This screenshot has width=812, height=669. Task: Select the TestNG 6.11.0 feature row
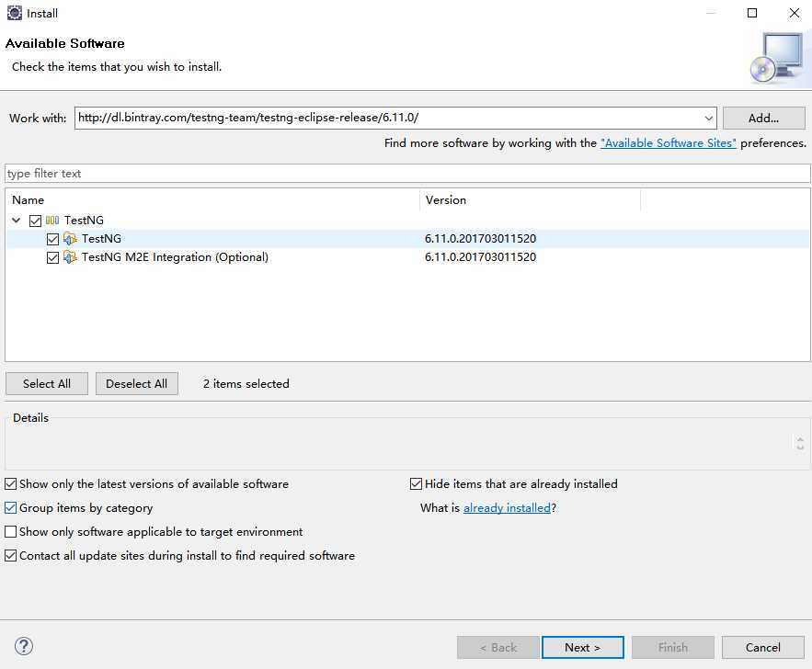tap(407, 239)
